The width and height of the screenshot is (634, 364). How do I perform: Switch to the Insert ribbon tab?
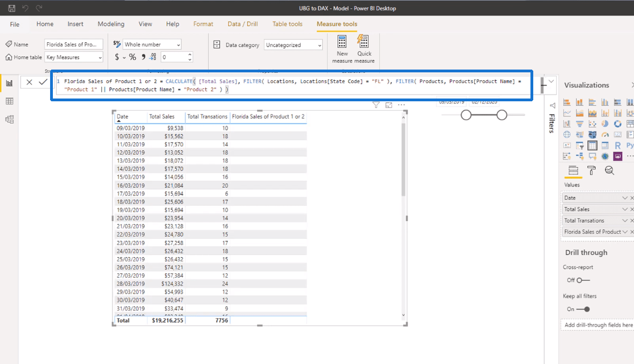coord(76,24)
